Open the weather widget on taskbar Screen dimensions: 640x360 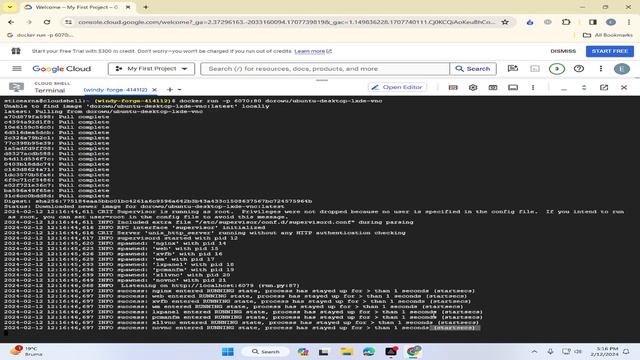(x=27, y=351)
